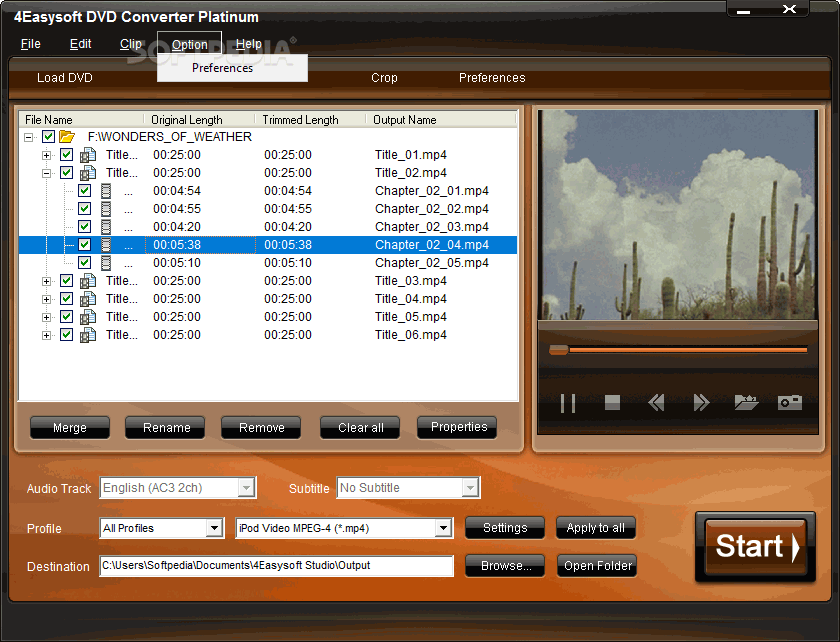Screen dimensions: 840x642
Task: Click the Rename button
Action: [x=166, y=428]
